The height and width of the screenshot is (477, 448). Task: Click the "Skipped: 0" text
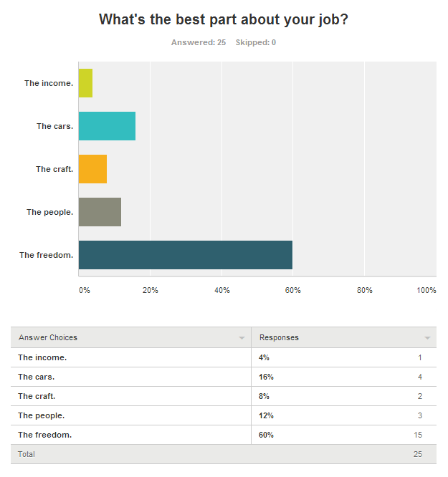pos(255,42)
